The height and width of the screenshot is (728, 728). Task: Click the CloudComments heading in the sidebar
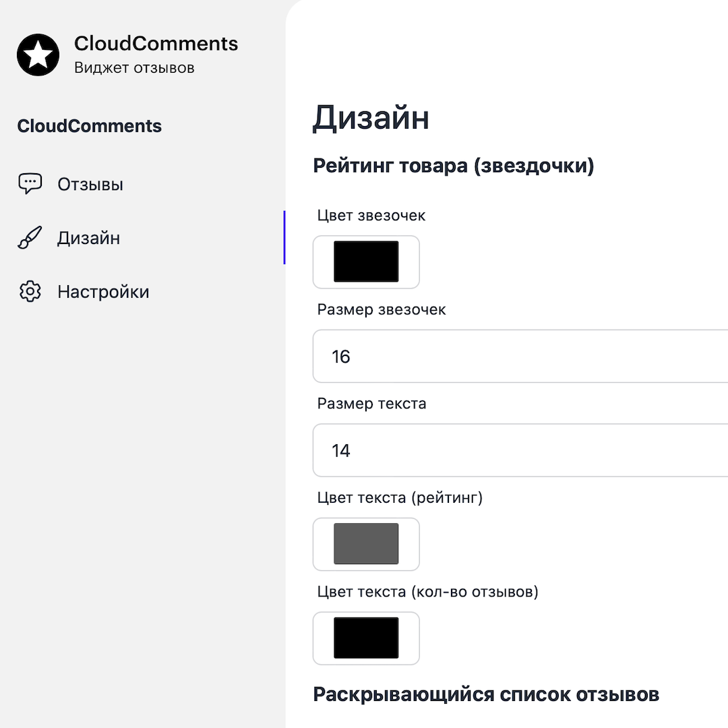(89, 126)
